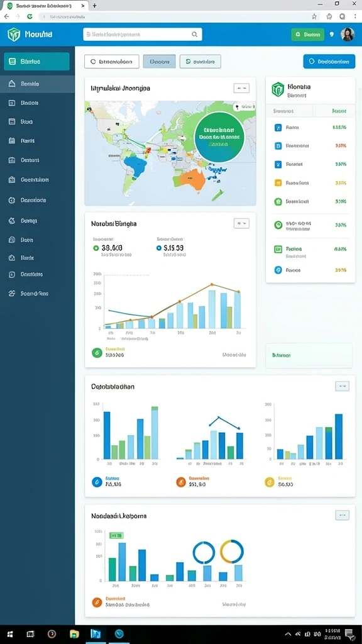Screen dimensions: 362x644
Task: Click the yellow round icon under the right bar chart
Action: pos(270,482)
